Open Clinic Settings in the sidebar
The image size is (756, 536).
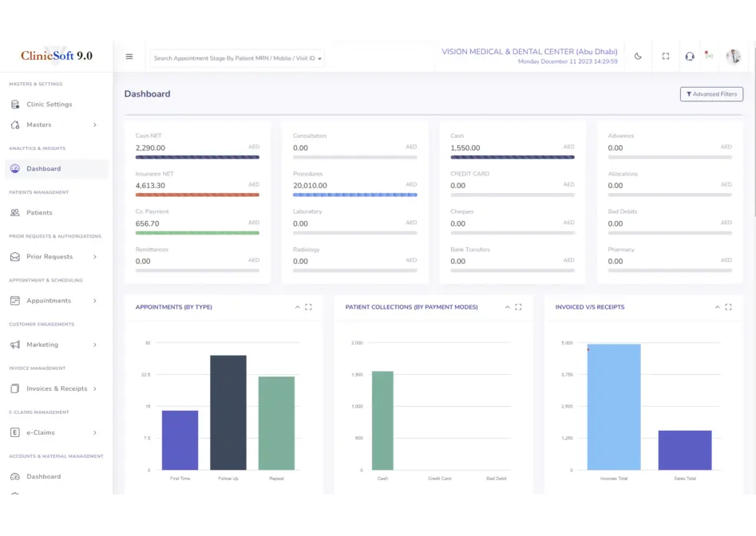tap(49, 104)
